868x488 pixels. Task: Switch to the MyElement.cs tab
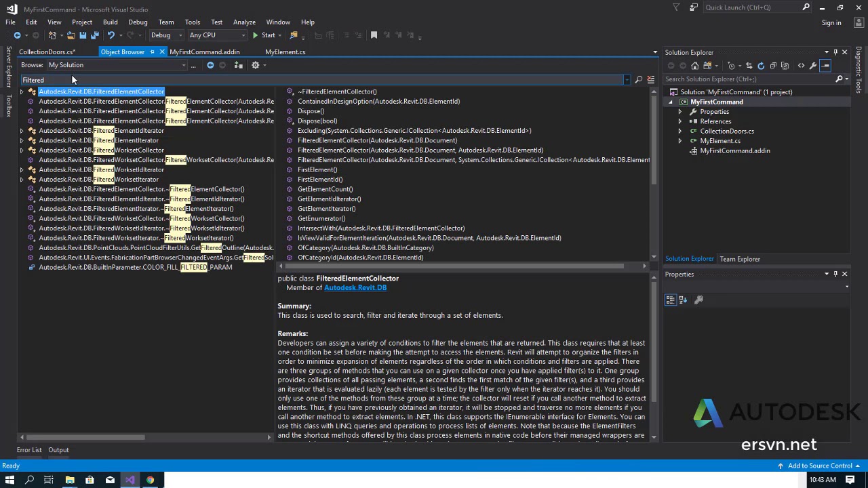click(x=285, y=52)
